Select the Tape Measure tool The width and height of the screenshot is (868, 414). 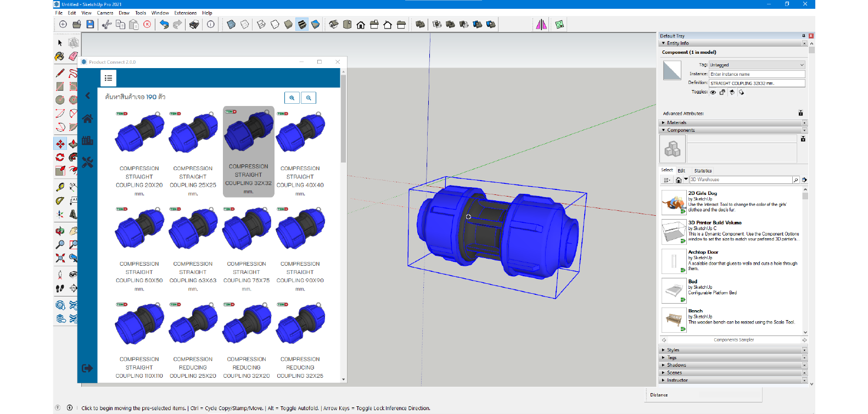60,187
